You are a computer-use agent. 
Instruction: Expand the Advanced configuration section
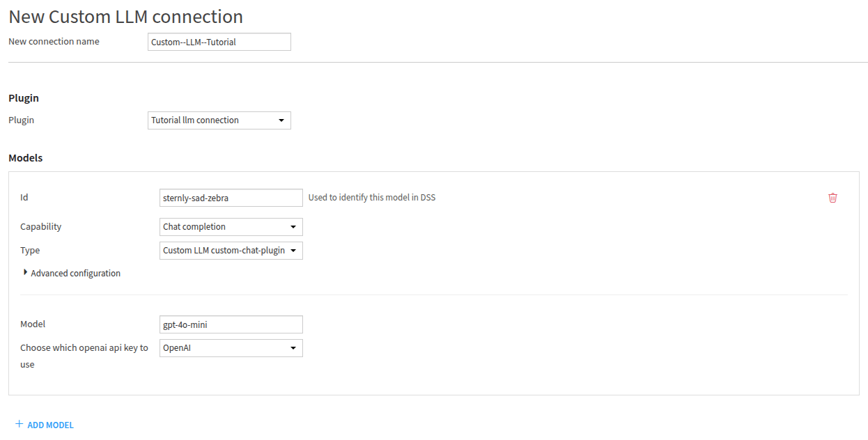click(x=72, y=273)
